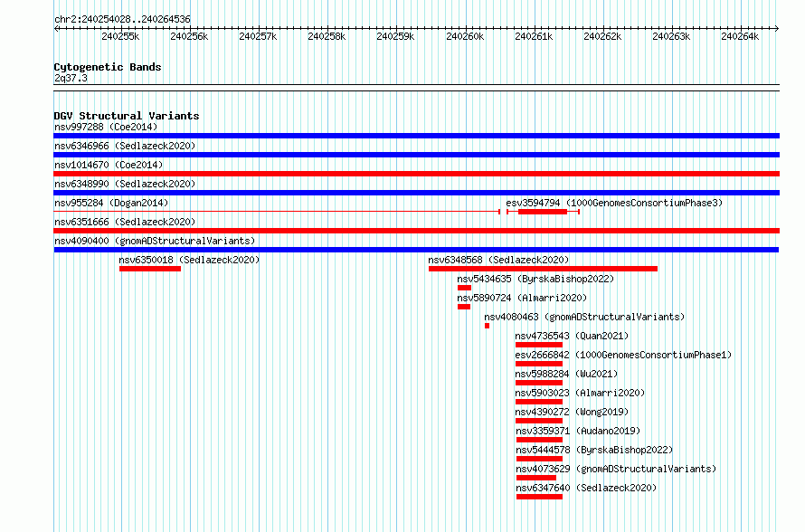Select the blue bar under nsv6346966
Image resolution: width=805 pixels, height=532 pixels.
(416, 155)
